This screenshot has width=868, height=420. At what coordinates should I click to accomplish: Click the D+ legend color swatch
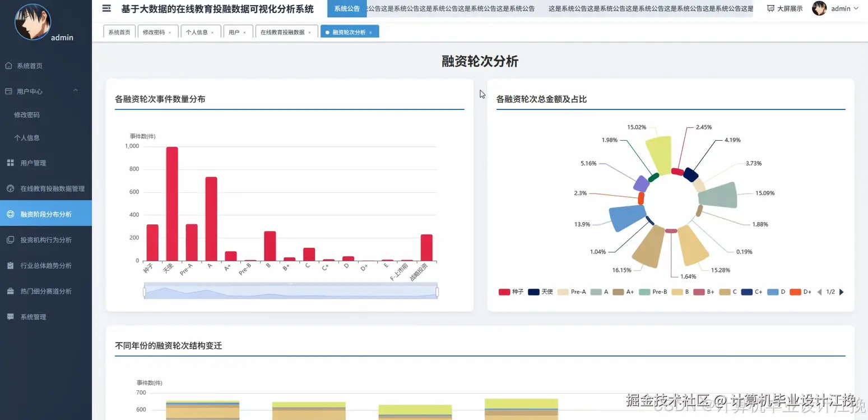[x=796, y=292]
